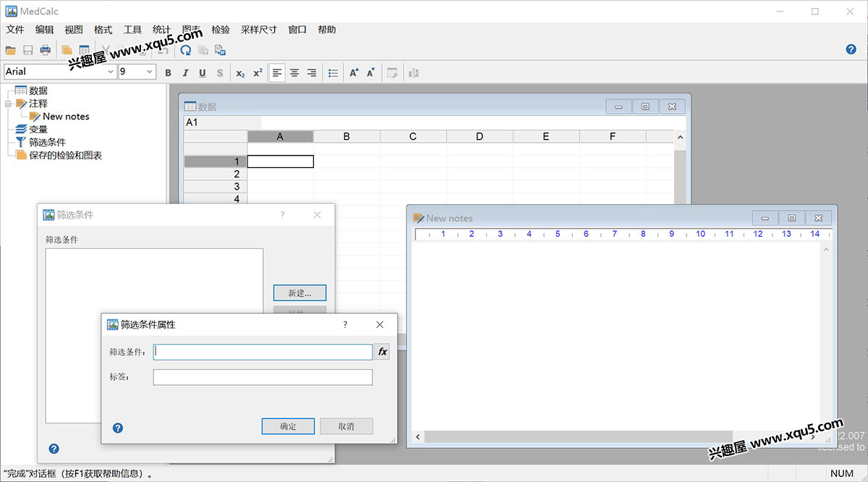Screen dimensions: 868x482
Task: Click the 筛选条件 text input field
Action: 263,352
